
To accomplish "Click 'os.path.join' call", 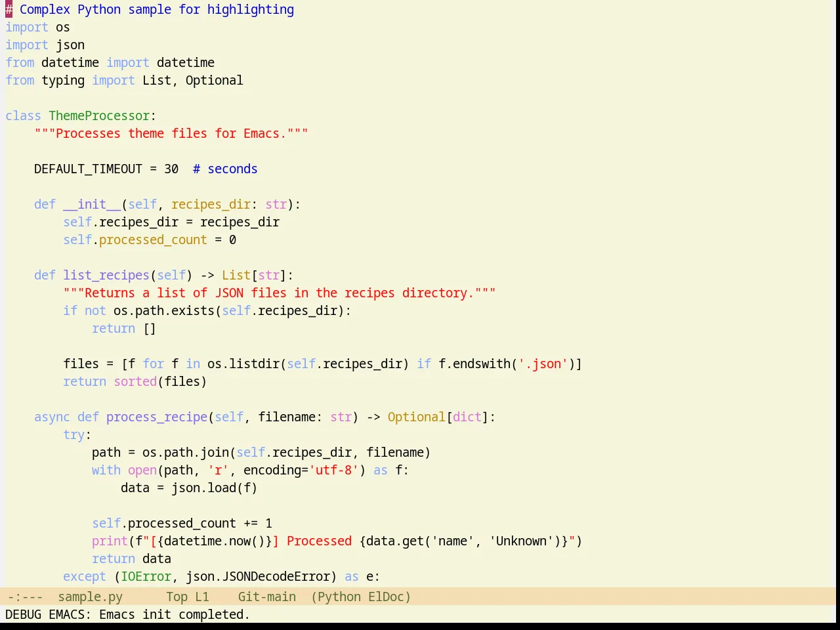I will coord(186,452).
